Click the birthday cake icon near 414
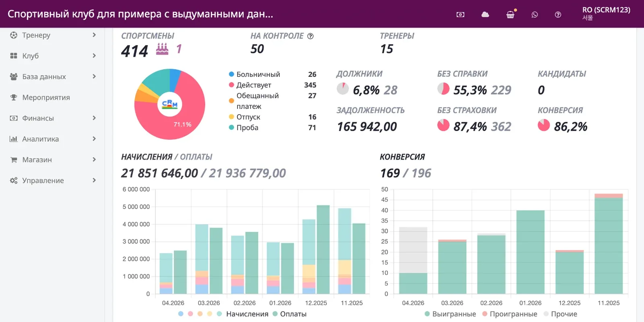The height and width of the screenshot is (322, 644). click(x=162, y=49)
